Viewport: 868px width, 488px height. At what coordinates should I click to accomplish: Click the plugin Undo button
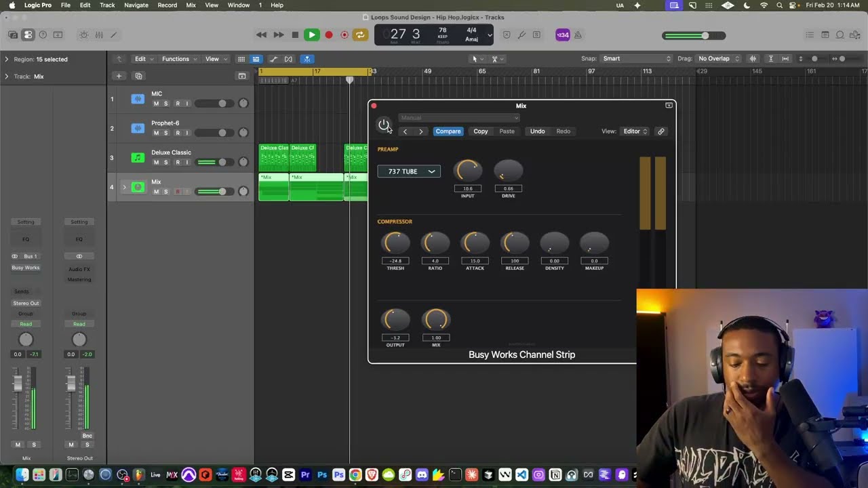coord(538,131)
